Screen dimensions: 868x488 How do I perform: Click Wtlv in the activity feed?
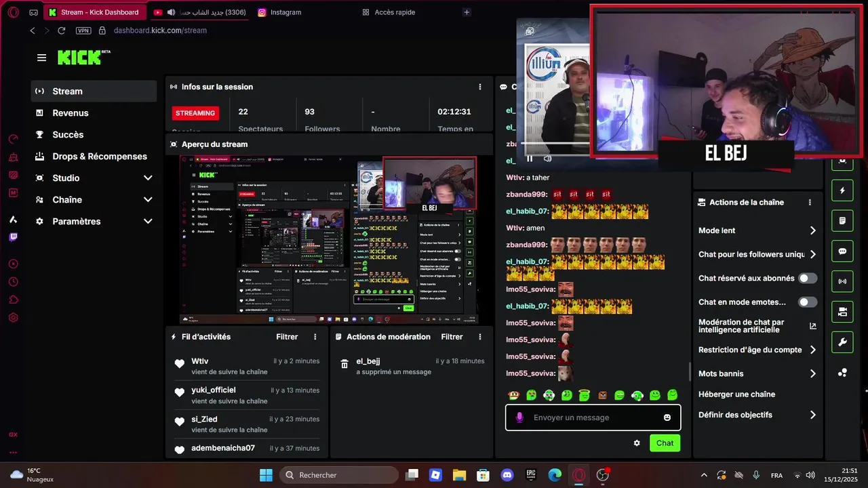[x=200, y=361]
